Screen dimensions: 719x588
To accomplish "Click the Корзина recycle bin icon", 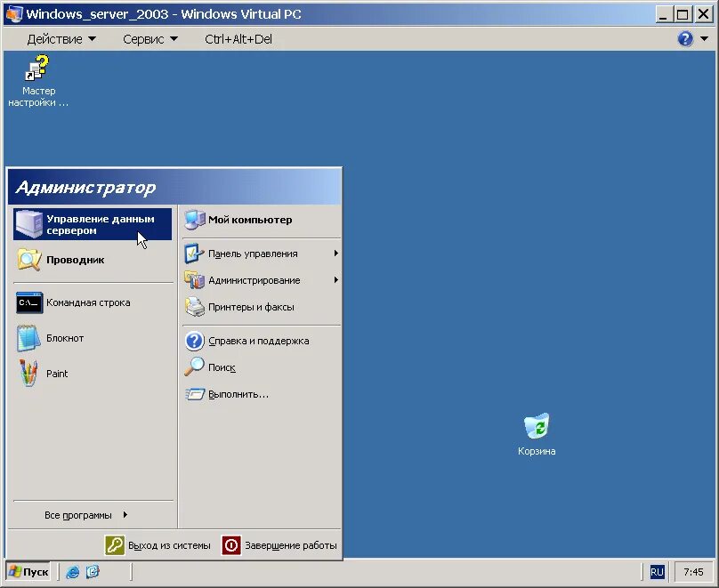I will point(536,425).
